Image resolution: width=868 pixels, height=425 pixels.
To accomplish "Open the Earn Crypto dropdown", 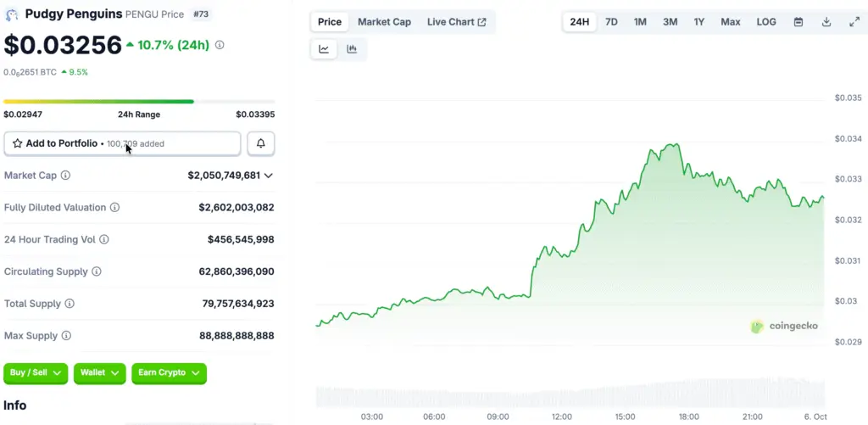I will pos(169,373).
